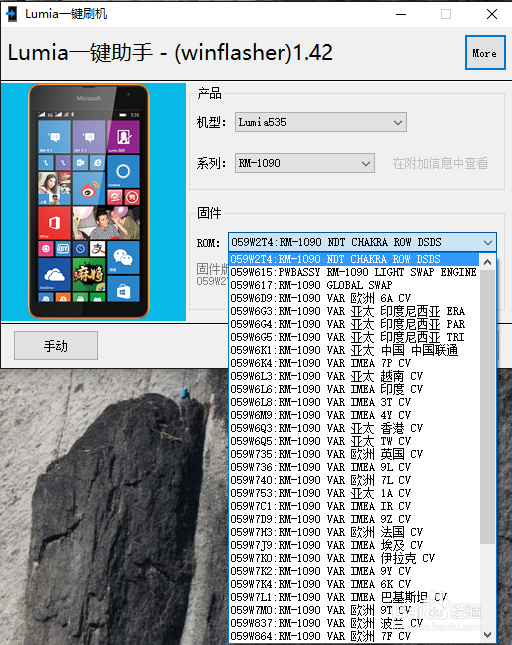The image size is (512, 645).
Task: Select 059W7K4 IMEA 6K CV entry
Action: [x=354, y=584]
